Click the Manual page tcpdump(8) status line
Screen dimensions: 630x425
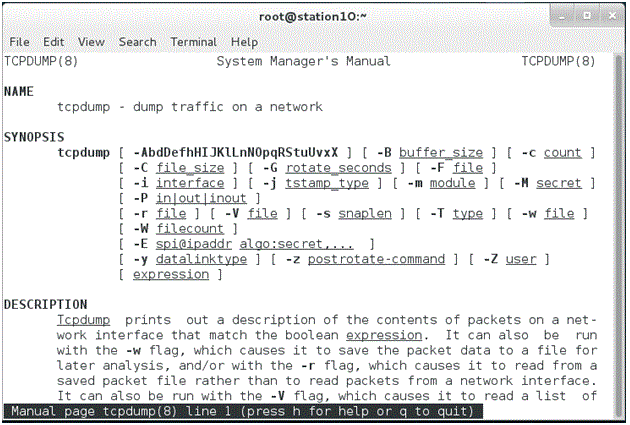(x=243, y=411)
